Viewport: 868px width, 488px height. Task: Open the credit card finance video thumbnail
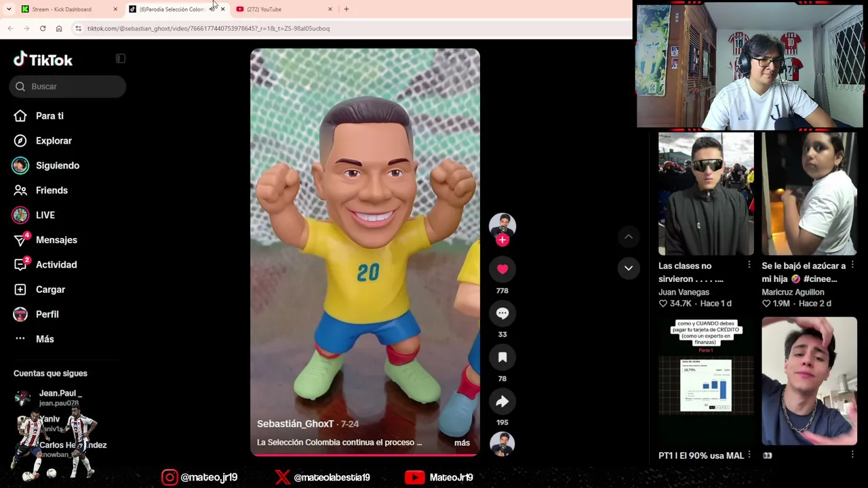pyautogui.click(x=706, y=381)
